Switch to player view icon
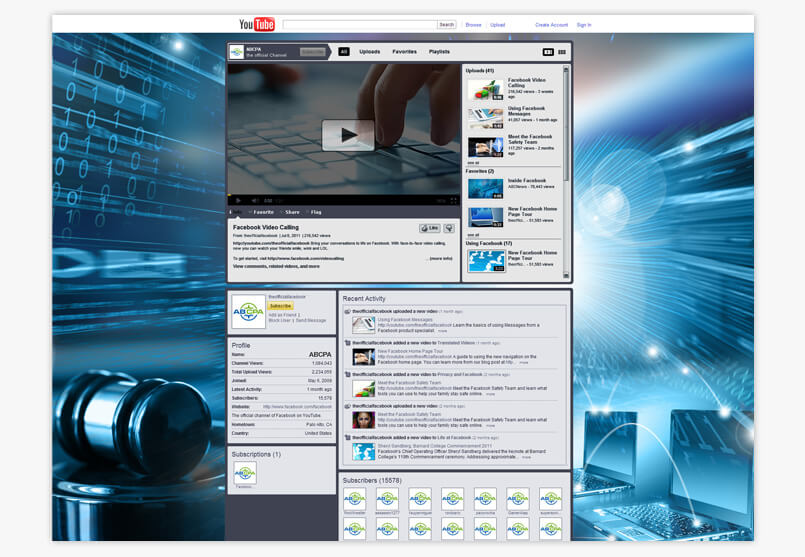 pos(548,52)
